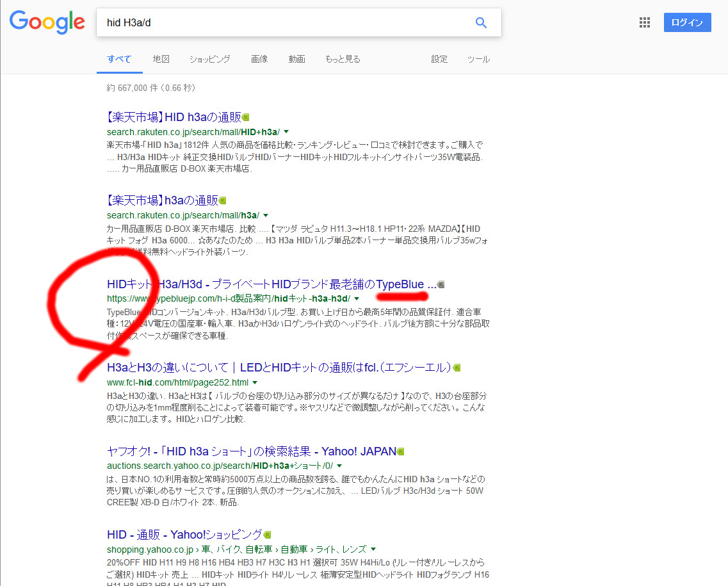Select the すべて tab

click(x=119, y=59)
